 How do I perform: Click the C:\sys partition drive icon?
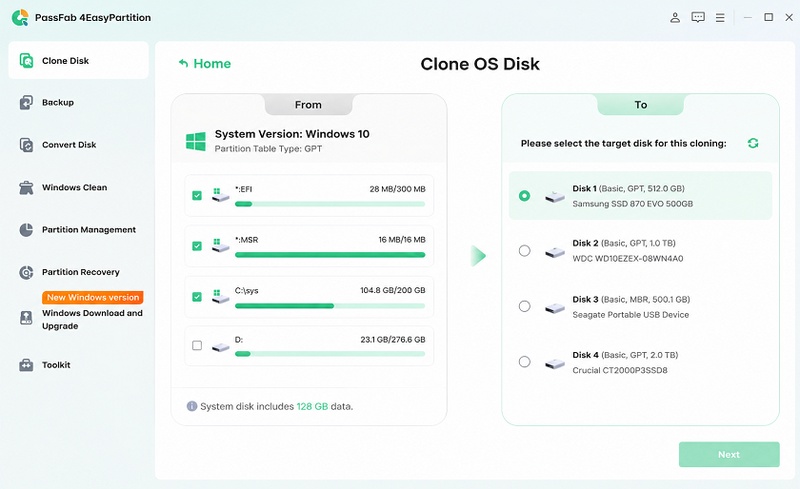point(220,297)
